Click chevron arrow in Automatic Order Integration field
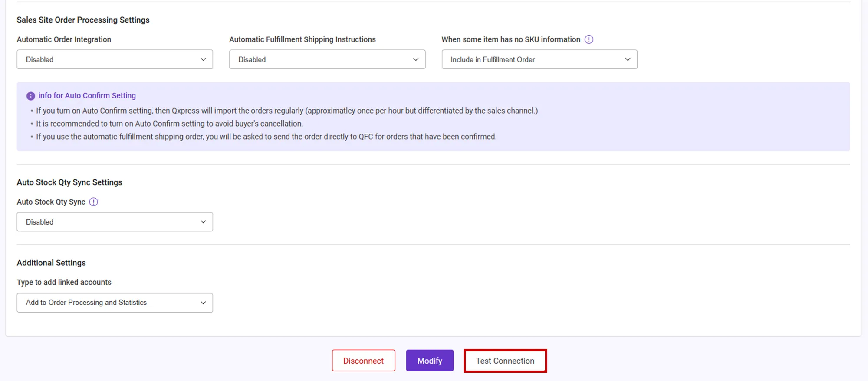Viewport: 868px width, 381px height. point(203,59)
